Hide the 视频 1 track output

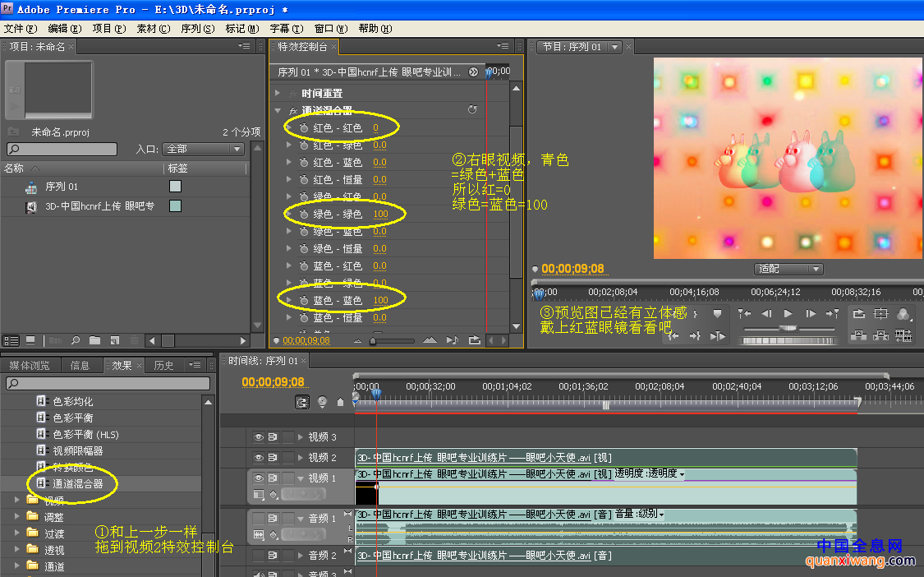tap(258, 478)
